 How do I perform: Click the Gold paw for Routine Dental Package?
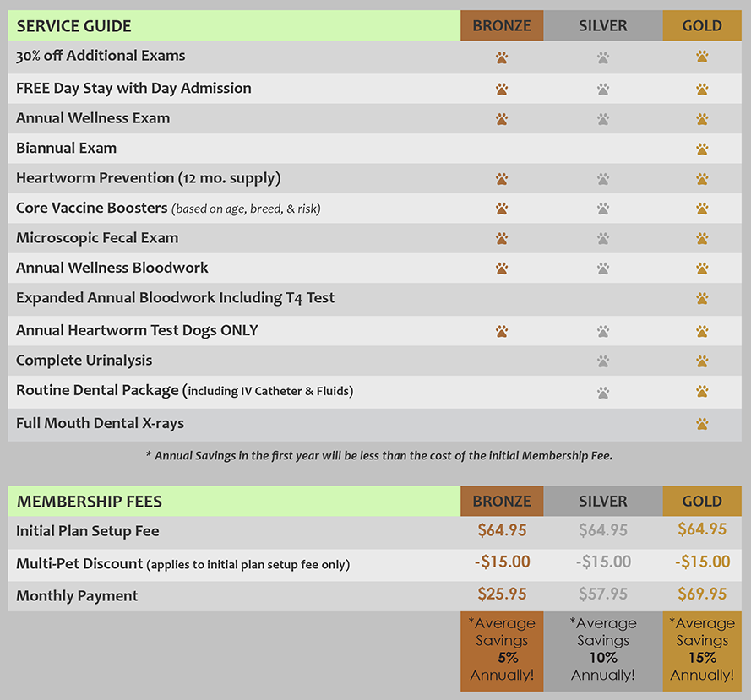point(702,392)
